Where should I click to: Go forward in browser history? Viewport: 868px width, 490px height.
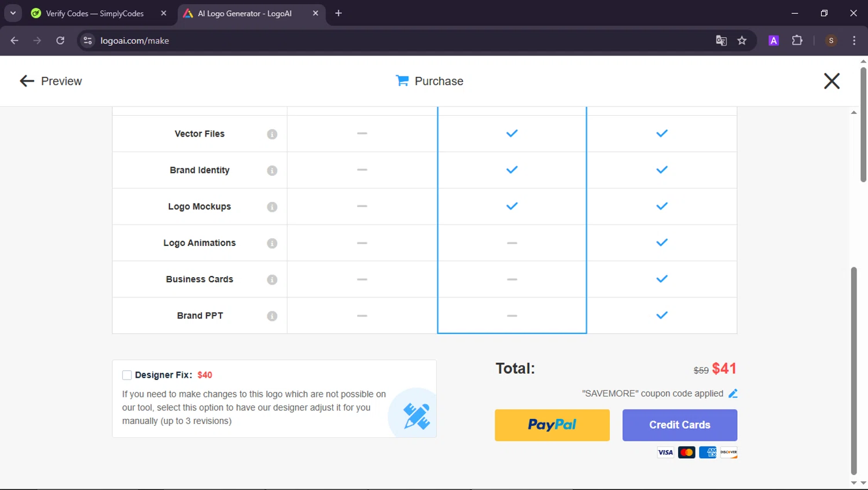point(37,40)
